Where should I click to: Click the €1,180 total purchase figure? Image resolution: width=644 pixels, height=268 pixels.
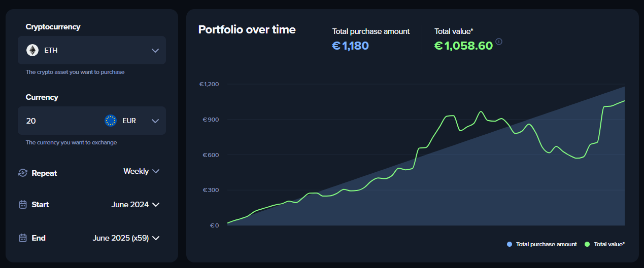tap(350, 46)
